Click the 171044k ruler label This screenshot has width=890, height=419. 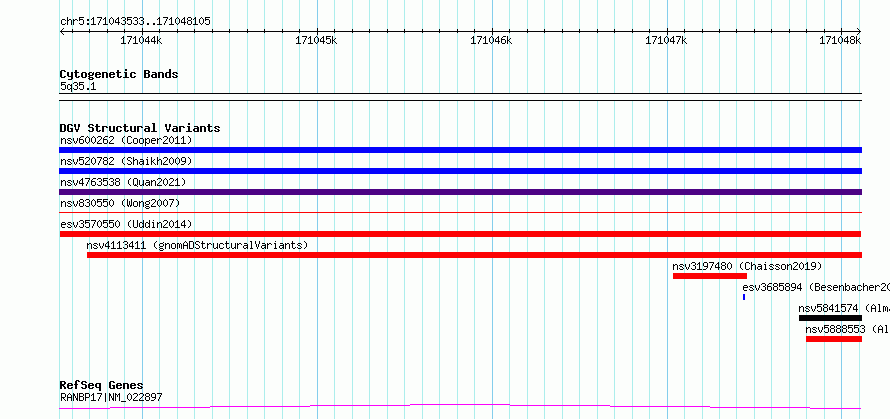tap(141, 40)
